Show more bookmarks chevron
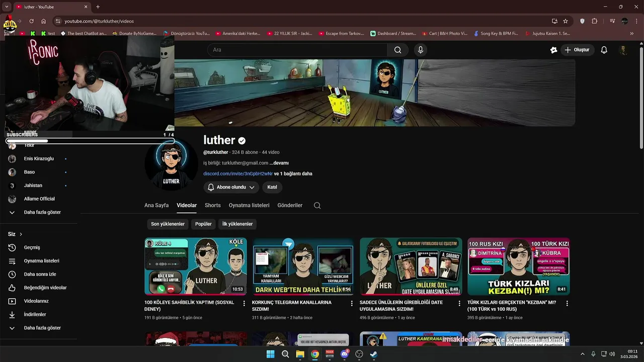 632,33
